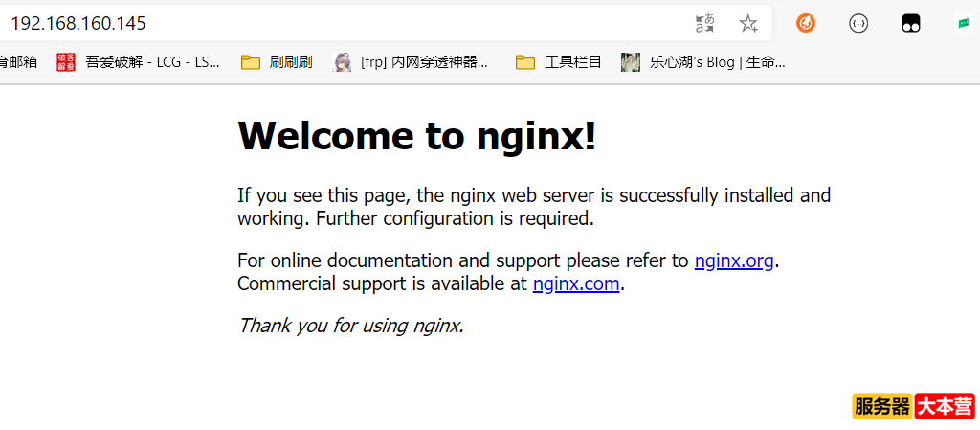Open the 吾爱破解 - LCG bookmark
Viewport: 980px width, 430px height.
point(138,62)
